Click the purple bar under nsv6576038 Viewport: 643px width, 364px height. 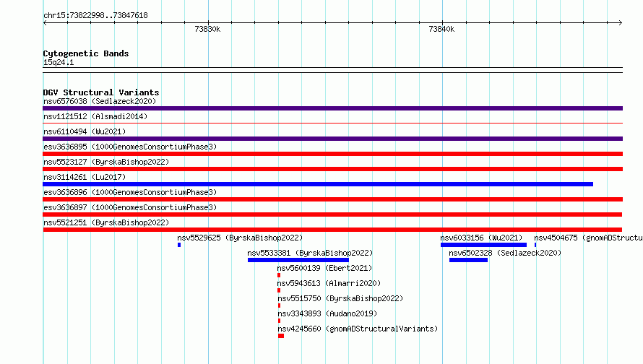coord(332,108)
